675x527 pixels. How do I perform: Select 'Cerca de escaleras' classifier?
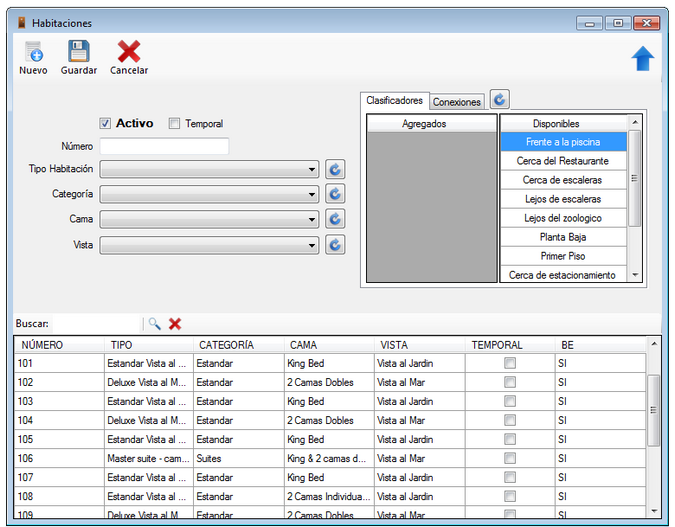(x=563, y=180)
